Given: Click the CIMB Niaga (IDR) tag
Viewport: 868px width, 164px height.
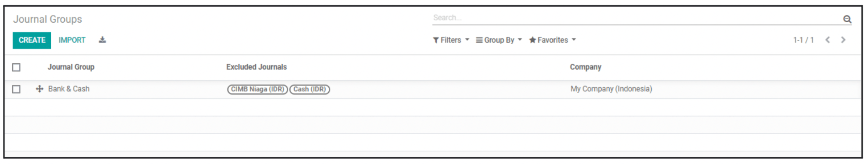Looking at the screenshot, I should pyautogui.click(x=257, y=89).
